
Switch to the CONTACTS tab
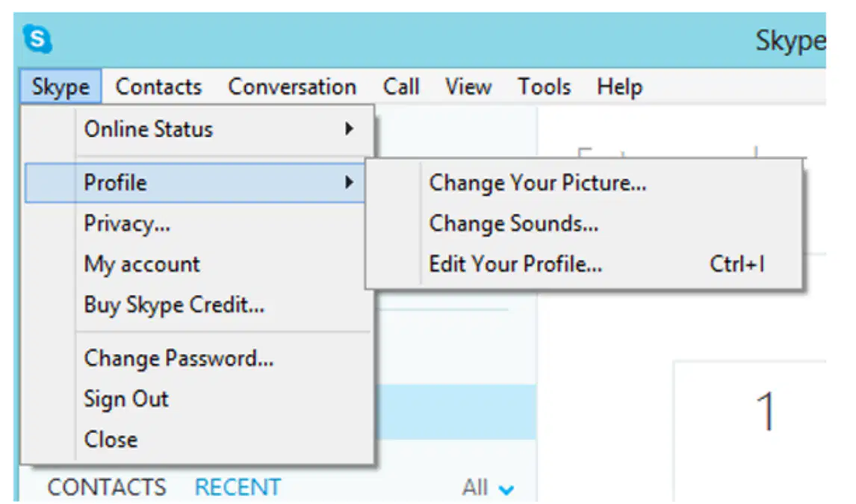coord(107,487)
